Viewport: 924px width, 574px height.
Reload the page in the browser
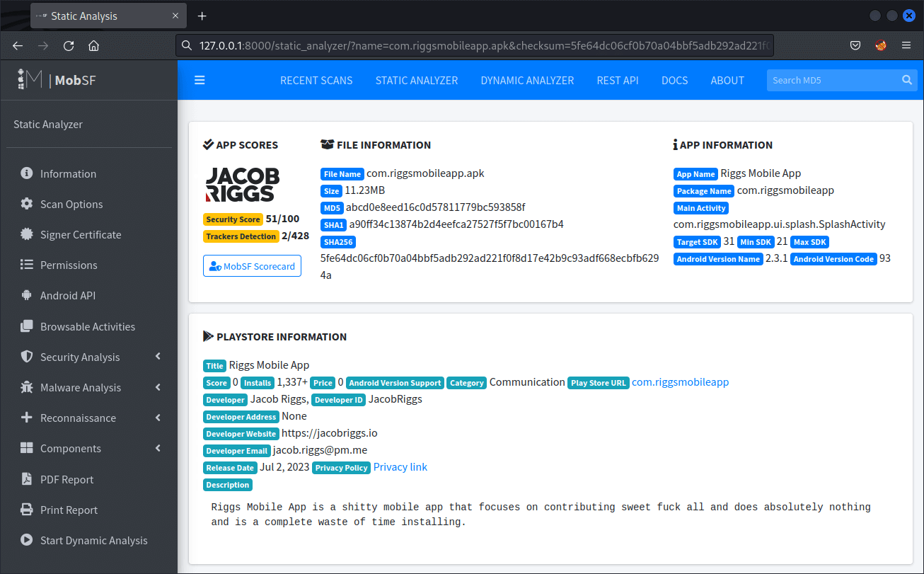pos(69,45)
